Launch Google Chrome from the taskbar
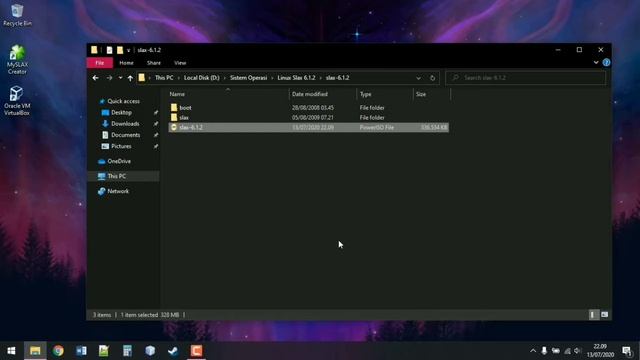This screenshot has height=360, width=640. pos(58,351)
